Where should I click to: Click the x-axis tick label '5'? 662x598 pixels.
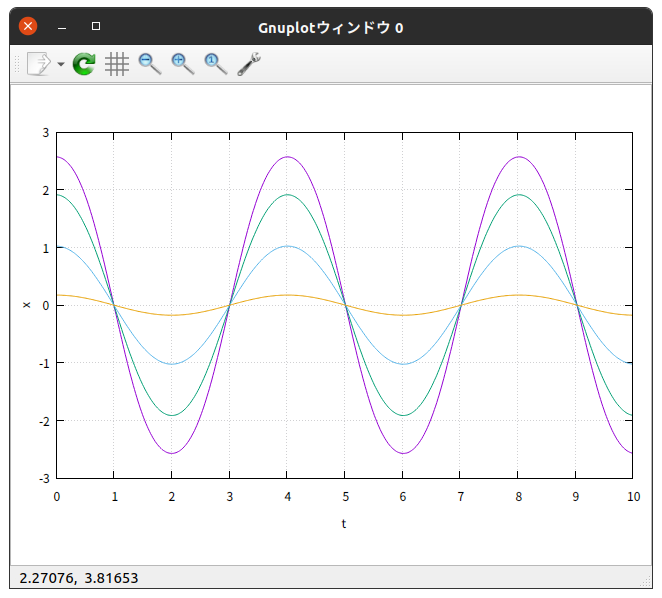(345, 497)
